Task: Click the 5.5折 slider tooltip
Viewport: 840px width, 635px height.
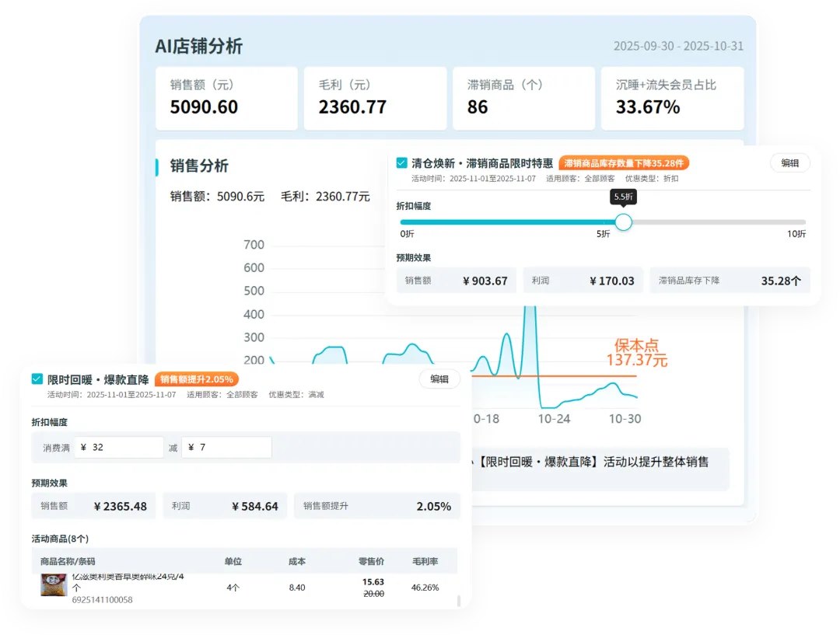Action: click(x=623, y=197)
